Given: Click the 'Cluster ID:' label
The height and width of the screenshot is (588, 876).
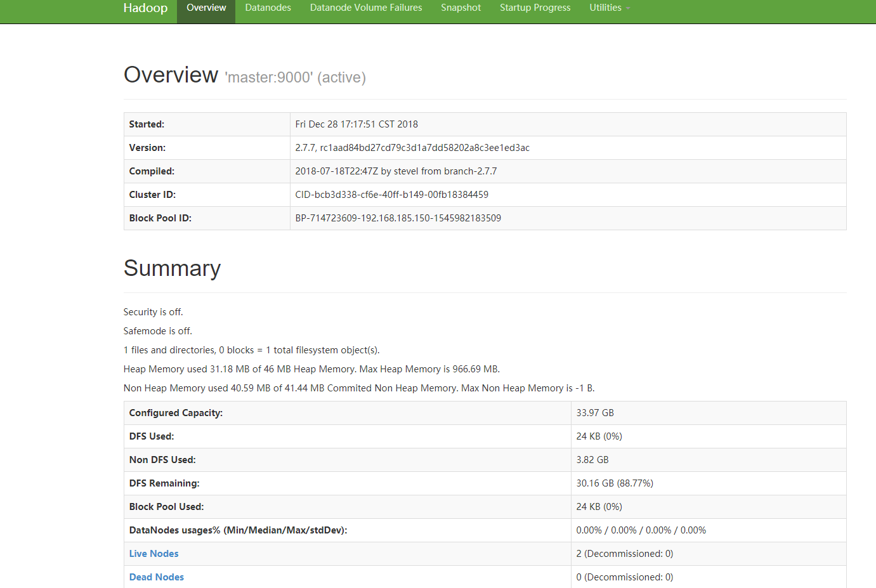Looking at the screenshot, I should [x=152, y=195].
